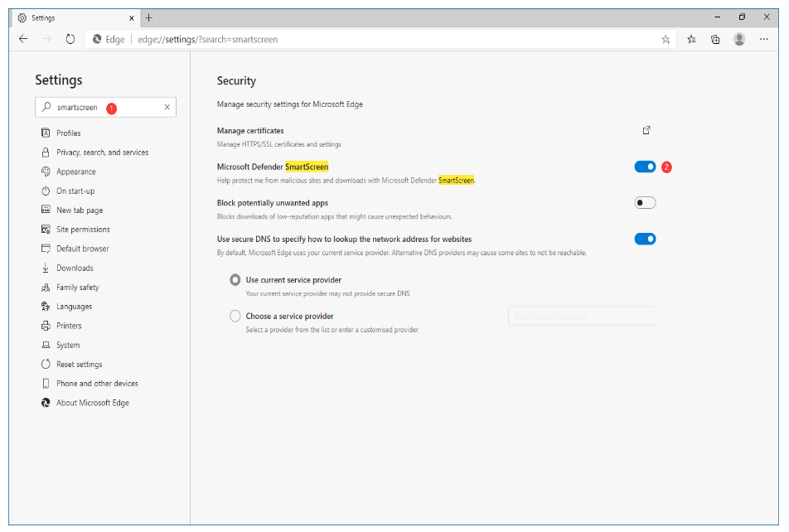Click the Printers icon

coord(46,326)
